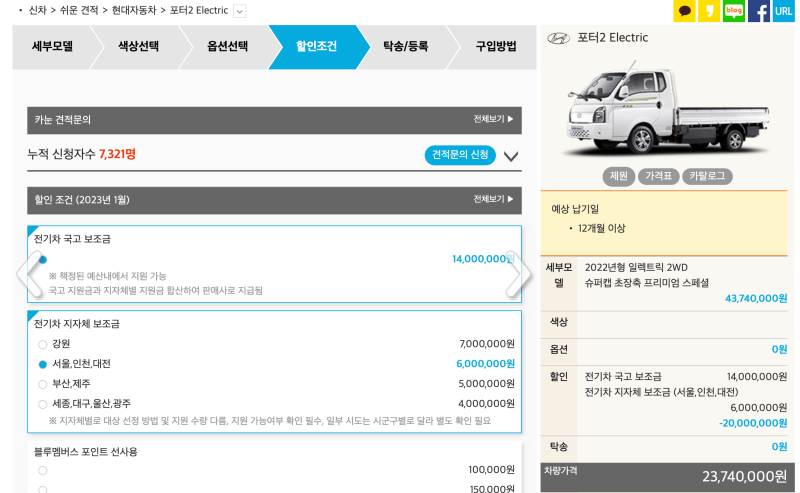Select 세종,대구,울산,광주 subsidy radio option
800x493 pixels.
43,404
